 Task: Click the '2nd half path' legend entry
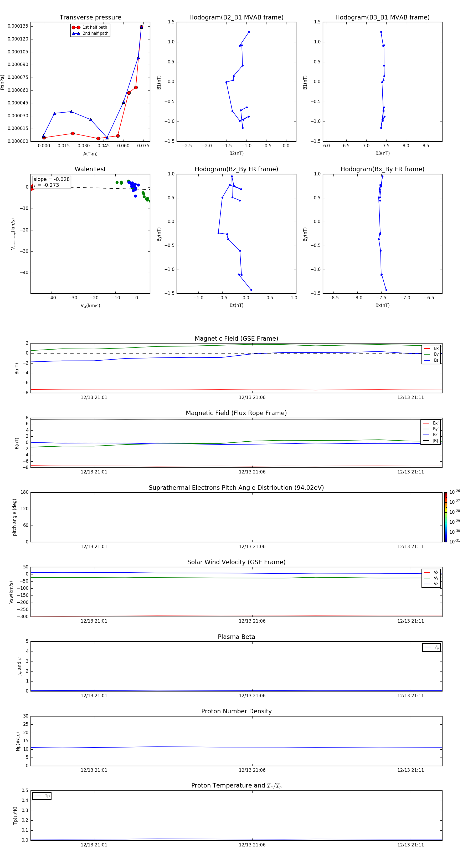click(90, 33)
